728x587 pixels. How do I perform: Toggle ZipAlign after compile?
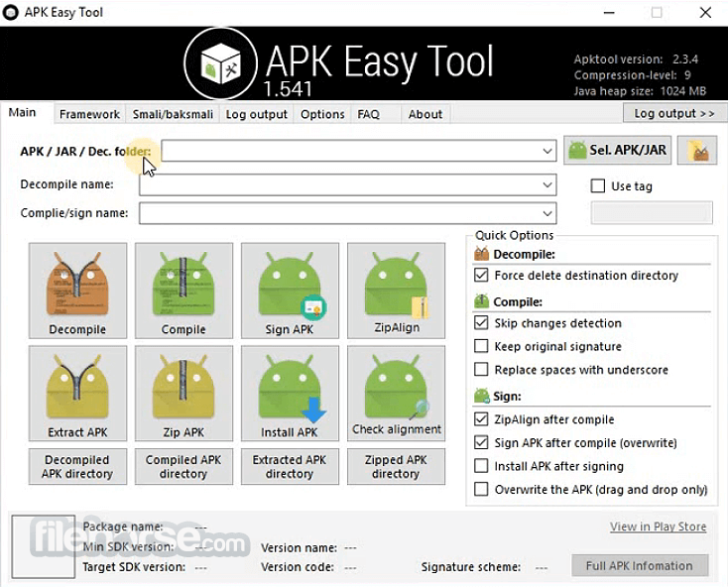[481, 419]
